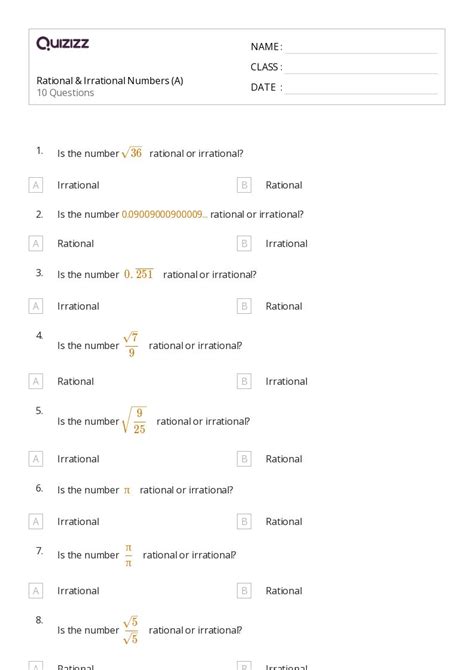Click the CLASS input line

pyautogui.click(x=361, y=68)
